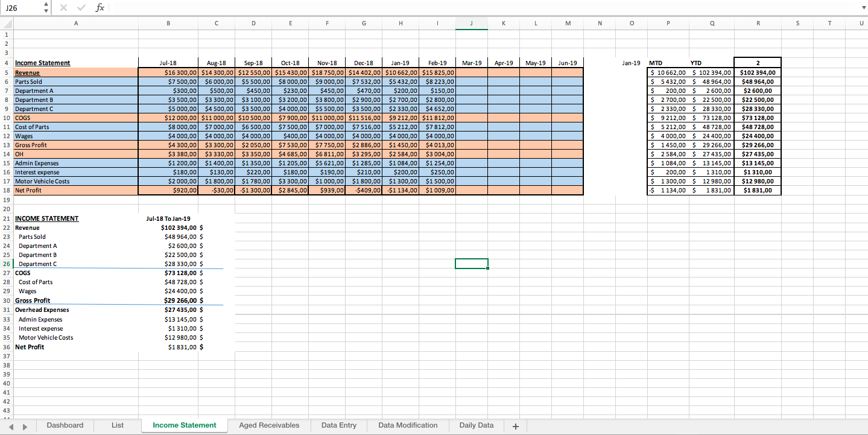Click the '$920,00' Net Profit cell
Screen dimensions: 868x435
[x=168, y=190]
